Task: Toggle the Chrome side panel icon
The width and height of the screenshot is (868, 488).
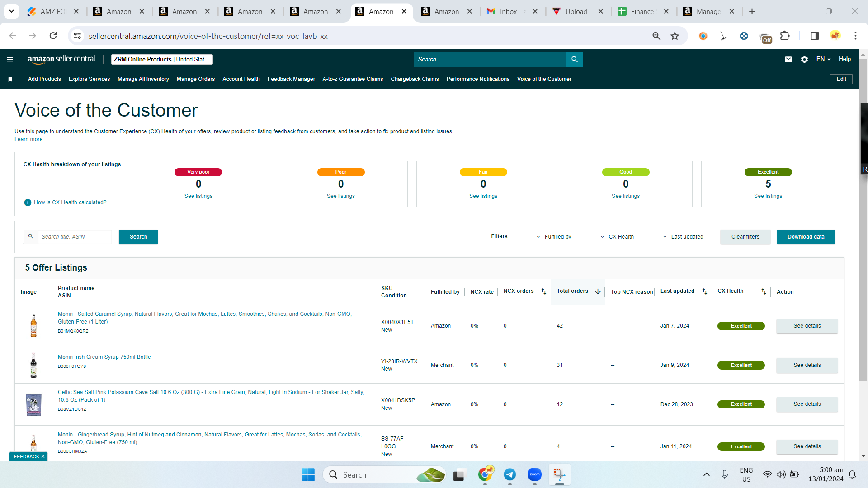Action: coord(815,36)
